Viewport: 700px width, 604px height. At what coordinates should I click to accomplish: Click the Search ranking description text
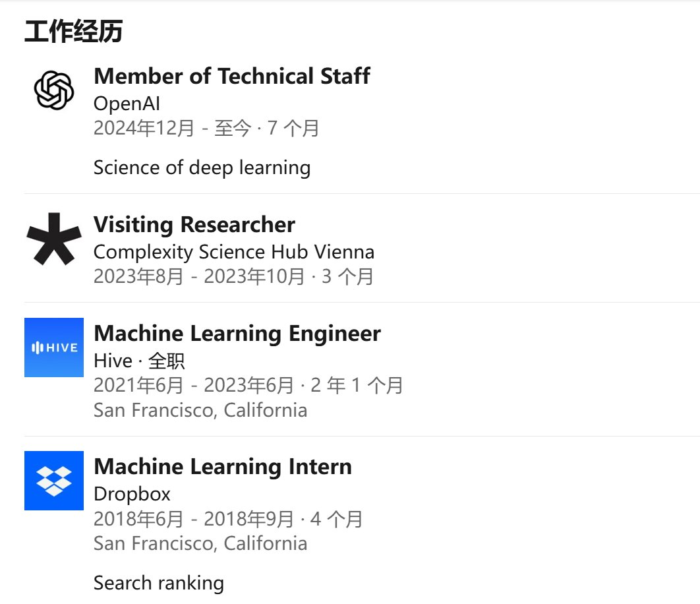pos(159,583)
